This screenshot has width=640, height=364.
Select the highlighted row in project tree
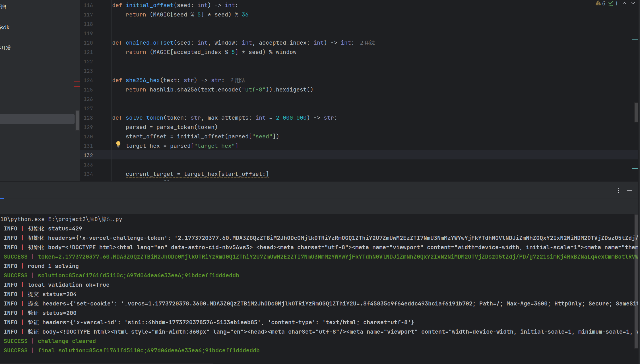pos(37,119)
